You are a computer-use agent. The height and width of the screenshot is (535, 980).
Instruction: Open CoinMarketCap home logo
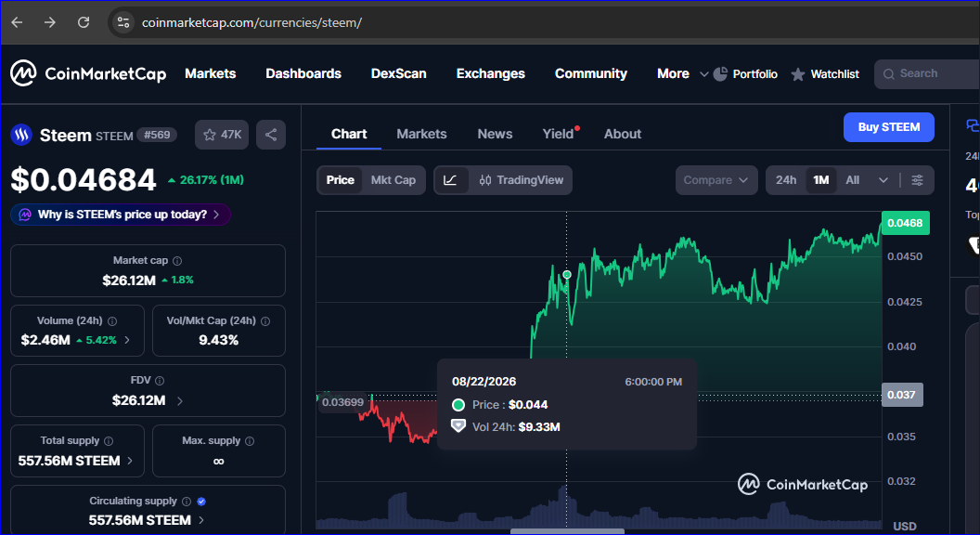pyautogui.click(x=88, y=73)
